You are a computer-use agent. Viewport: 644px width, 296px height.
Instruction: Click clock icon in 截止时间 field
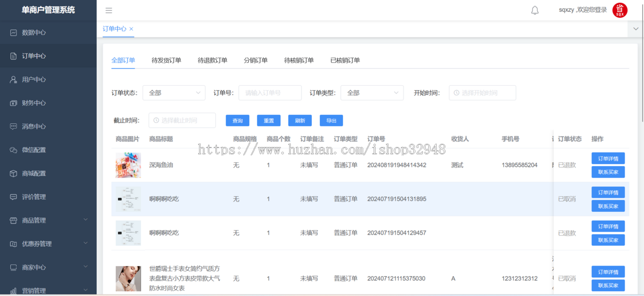pos(156,120)
